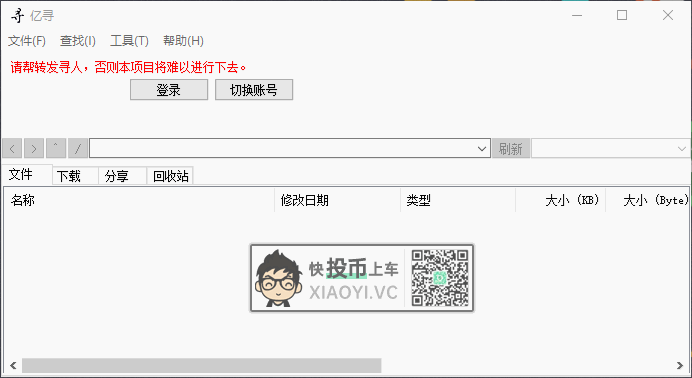Switch to the 回收站 tab

tap(170, 176)
